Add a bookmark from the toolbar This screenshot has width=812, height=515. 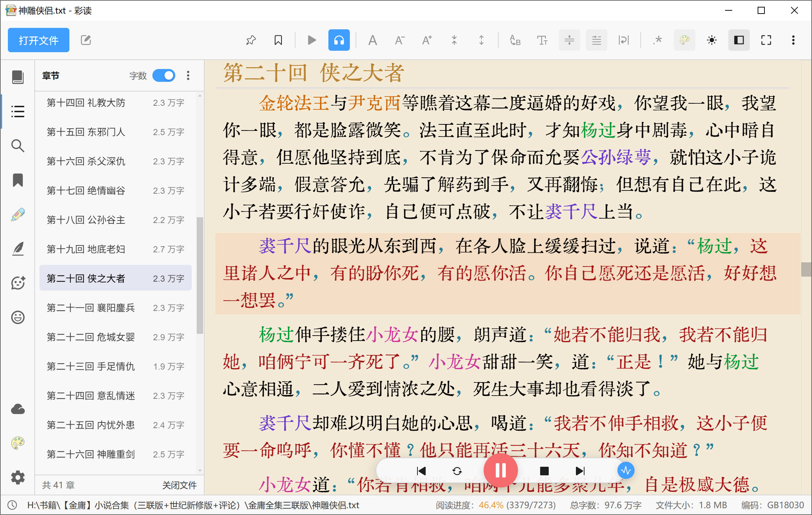[x=278, y=40]
